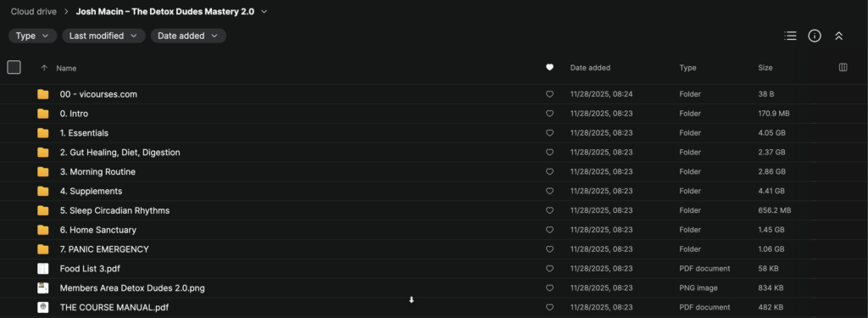Open the Last modified filter dropdown

click(103, 36)
